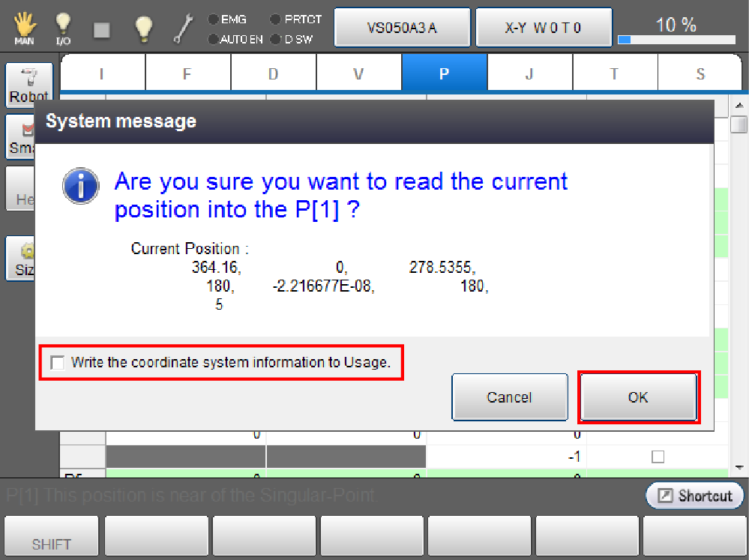Select the V variable tab
749x560 pixels.
point(358,73)
